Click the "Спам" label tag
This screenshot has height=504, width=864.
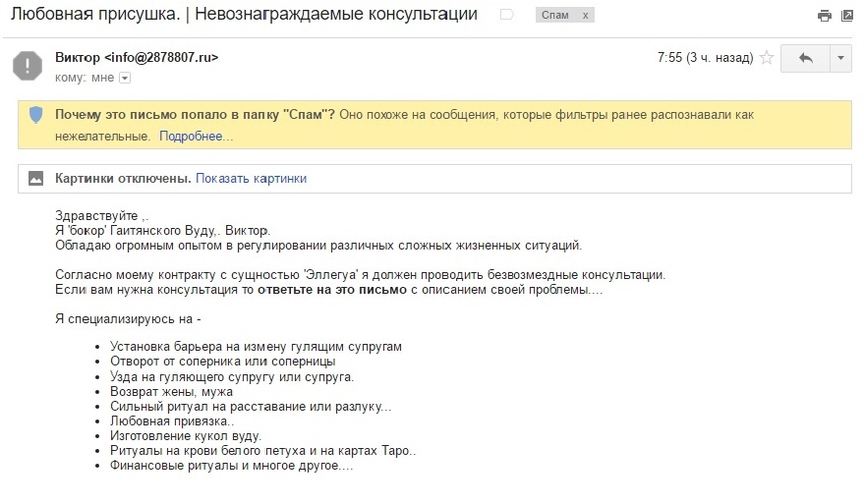pos(556,16)
